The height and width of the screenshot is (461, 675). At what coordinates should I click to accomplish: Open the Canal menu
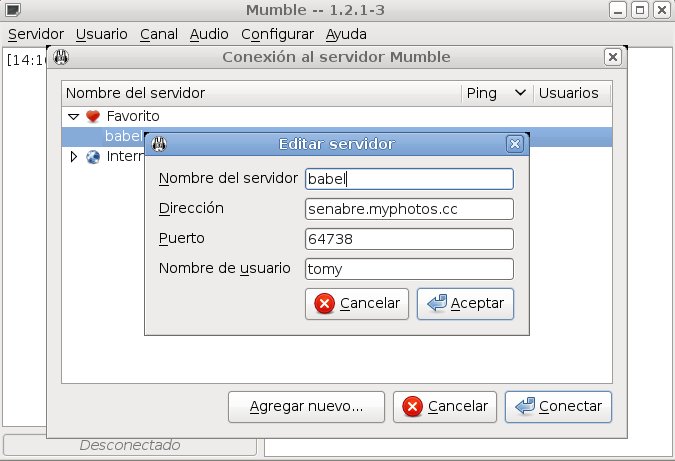pos(159,34)
